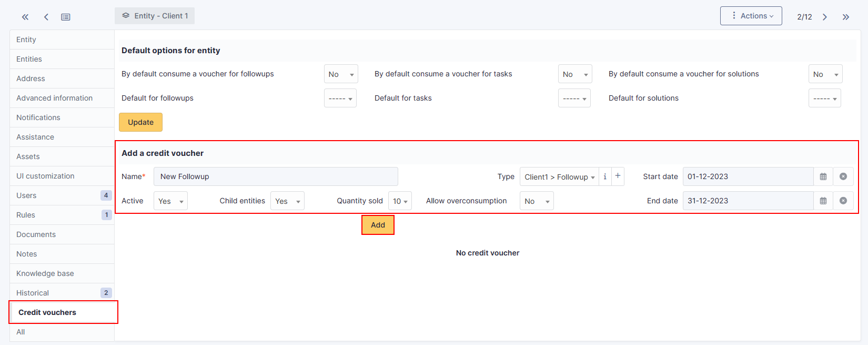This screenshot has width=868, height=345.
Task: Expand the Active Yes dropdown
Action: pos(170,201)
